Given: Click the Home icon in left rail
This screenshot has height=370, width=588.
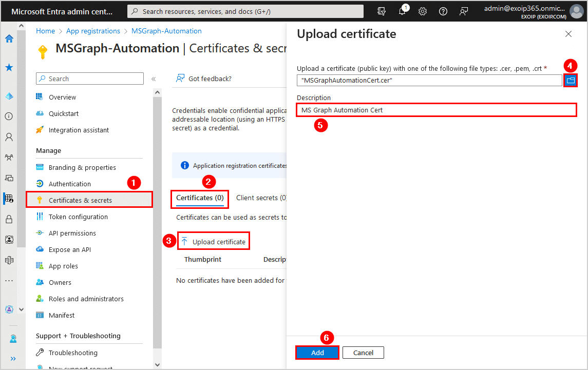Looking at the screenshot, I should pos(9,38).
